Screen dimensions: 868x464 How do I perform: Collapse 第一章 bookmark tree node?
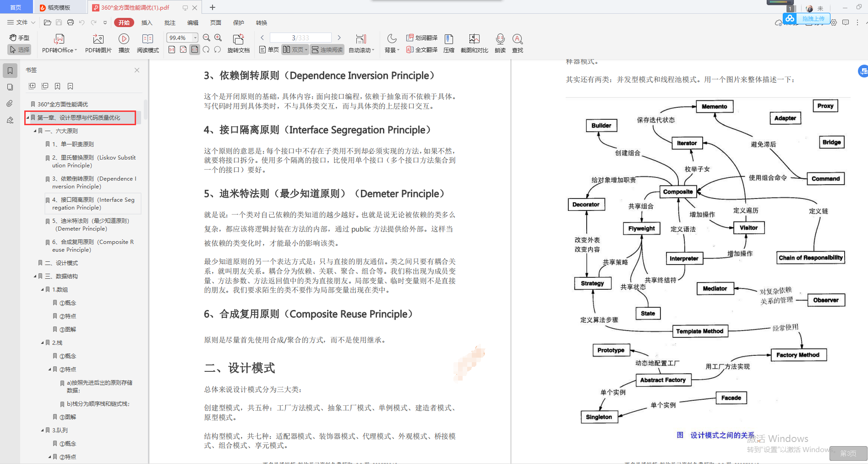point(27,118)
